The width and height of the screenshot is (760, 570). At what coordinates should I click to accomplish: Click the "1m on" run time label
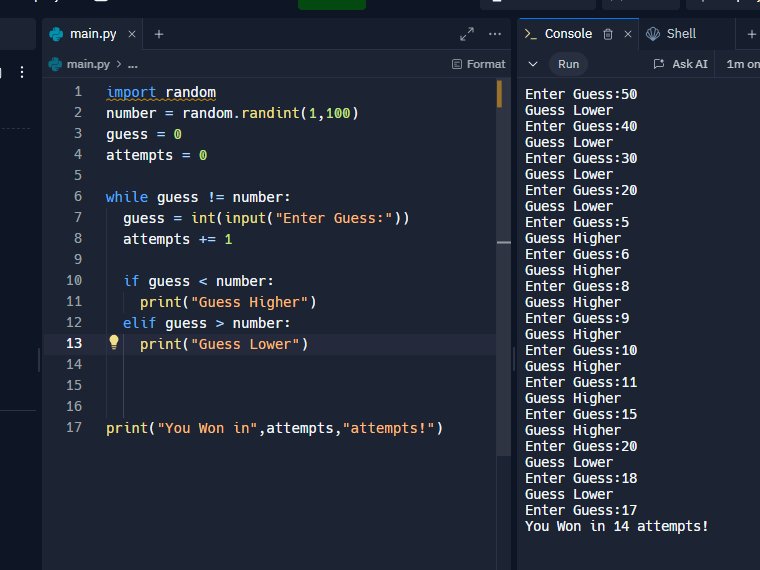click(x=743, y=64)
